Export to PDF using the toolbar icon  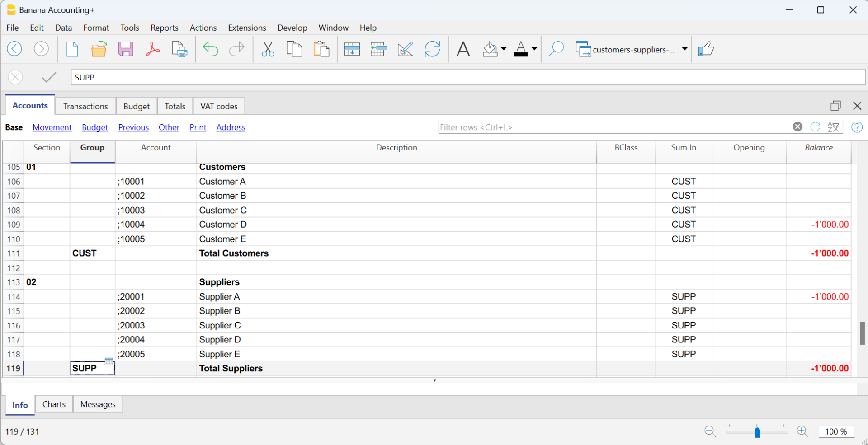tap(153, 49)
